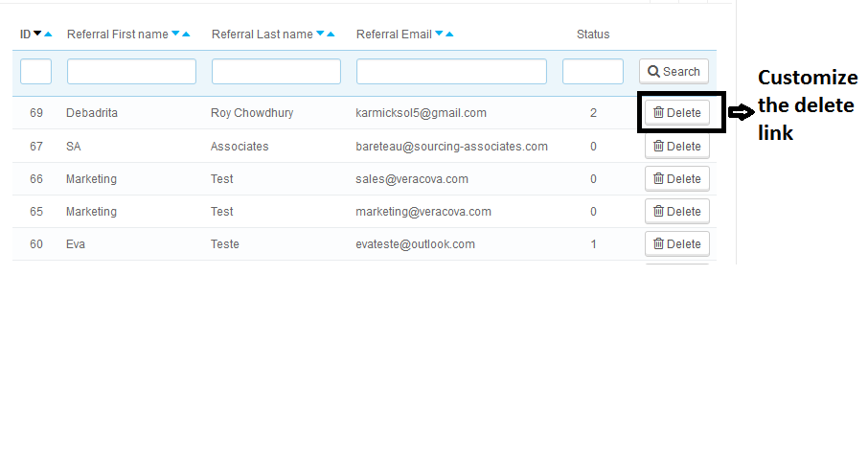The width and height of the screenshot is (868, 460).
Task: Click status value 2 in row 69
Action: point(593,113)
